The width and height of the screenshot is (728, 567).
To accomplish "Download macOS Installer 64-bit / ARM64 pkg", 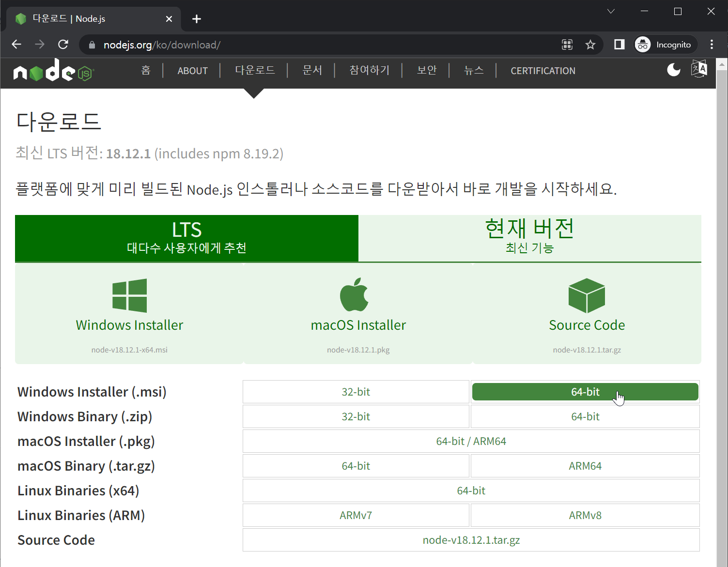I will tap(471, 441).
